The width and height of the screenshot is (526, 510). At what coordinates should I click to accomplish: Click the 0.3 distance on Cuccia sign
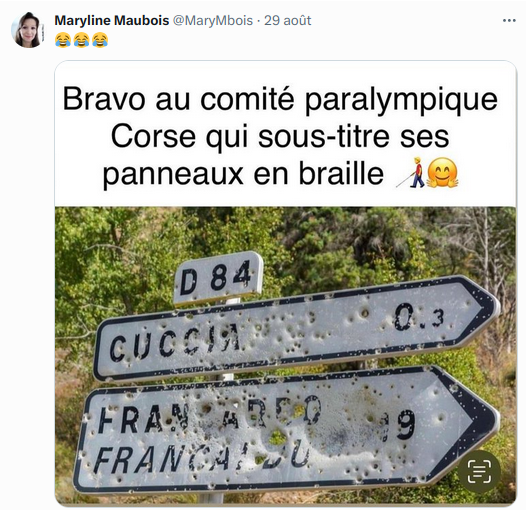tap(419, 317)
